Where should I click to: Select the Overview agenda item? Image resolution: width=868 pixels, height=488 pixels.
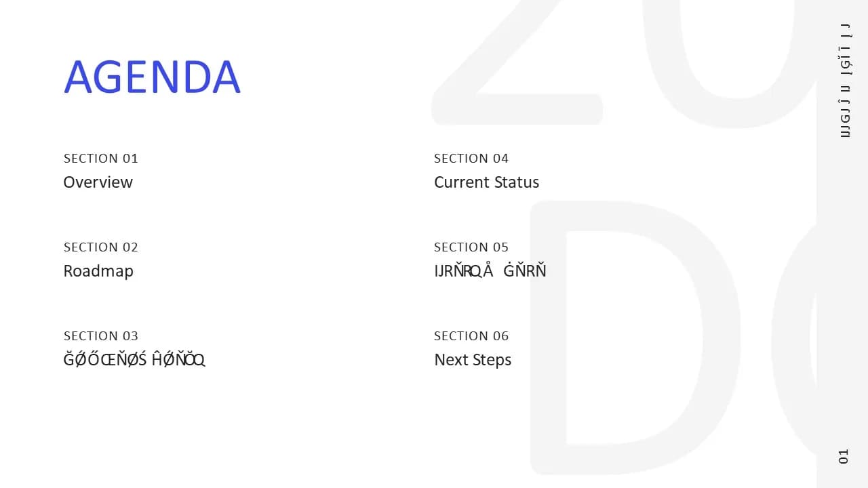98,182
